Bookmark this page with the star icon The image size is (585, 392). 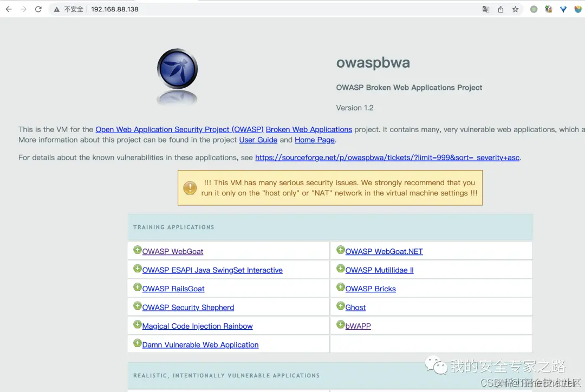[x=515, y=9]
